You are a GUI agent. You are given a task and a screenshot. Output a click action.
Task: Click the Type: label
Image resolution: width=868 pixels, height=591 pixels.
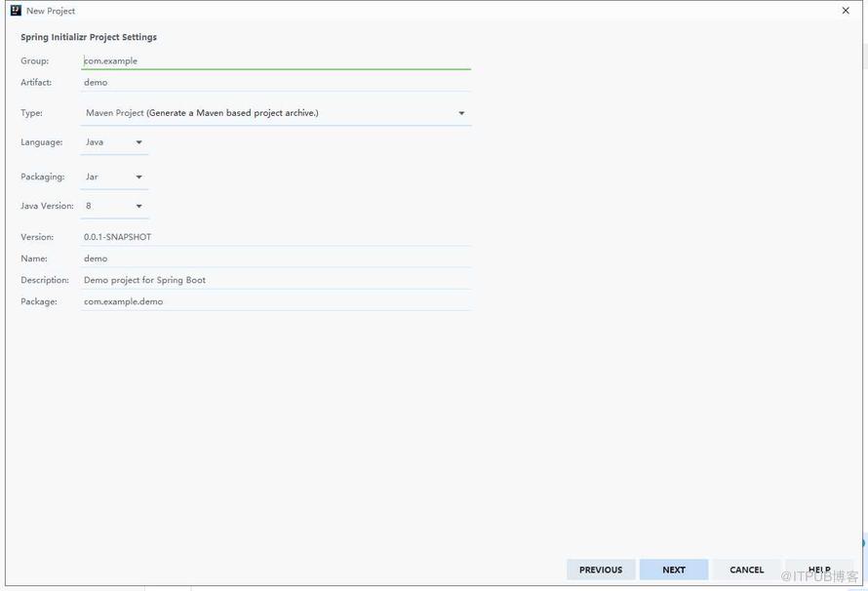tap(31, 113)
